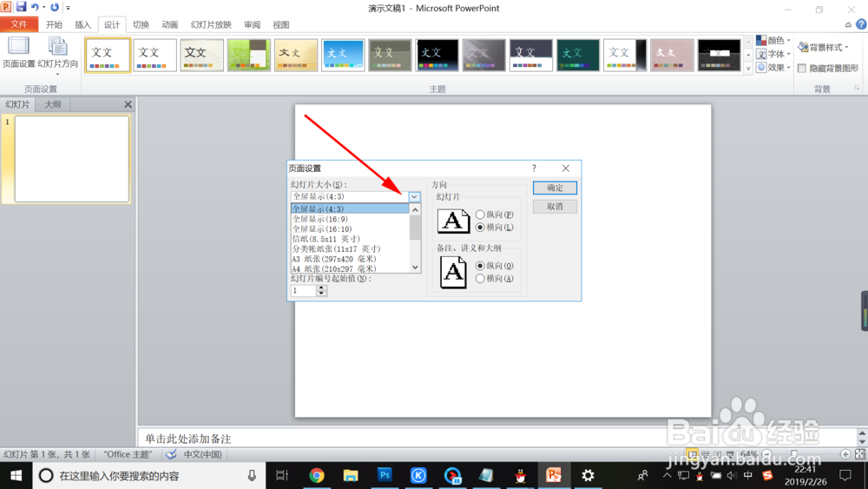The height and width of the screenshot is (489, 868).
Task: Open theme Fonts dropdown
Action: coord(773,54)
